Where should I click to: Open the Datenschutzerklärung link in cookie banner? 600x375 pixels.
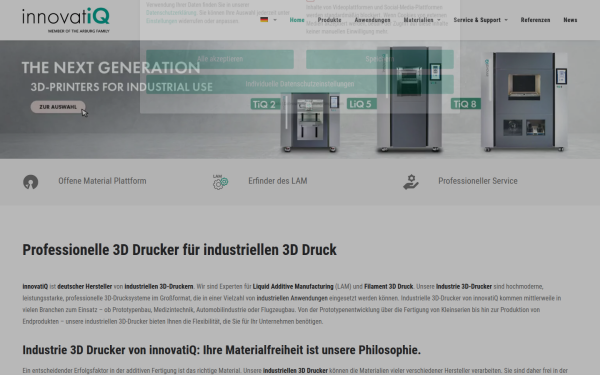pyautogui.click(x=171, y=13)
